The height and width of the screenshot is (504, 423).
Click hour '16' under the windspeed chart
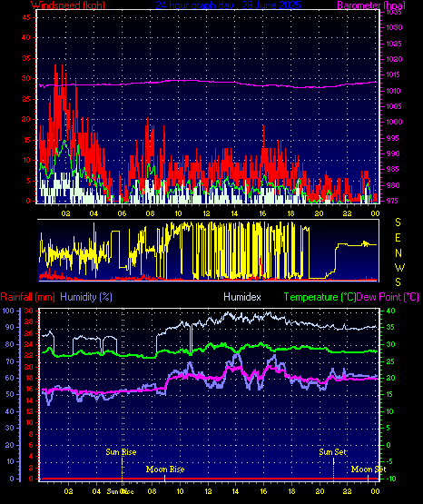[262, 213]
